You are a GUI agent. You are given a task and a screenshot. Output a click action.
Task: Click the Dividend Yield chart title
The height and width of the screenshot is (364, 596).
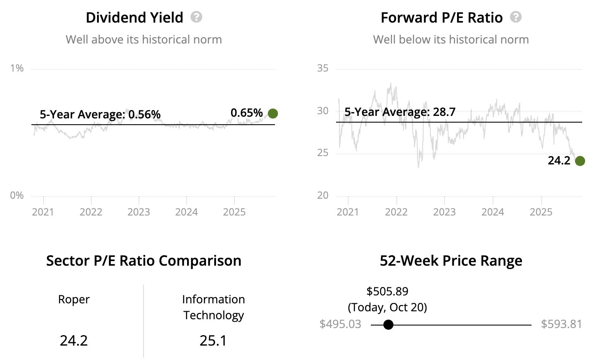point(134,18)
